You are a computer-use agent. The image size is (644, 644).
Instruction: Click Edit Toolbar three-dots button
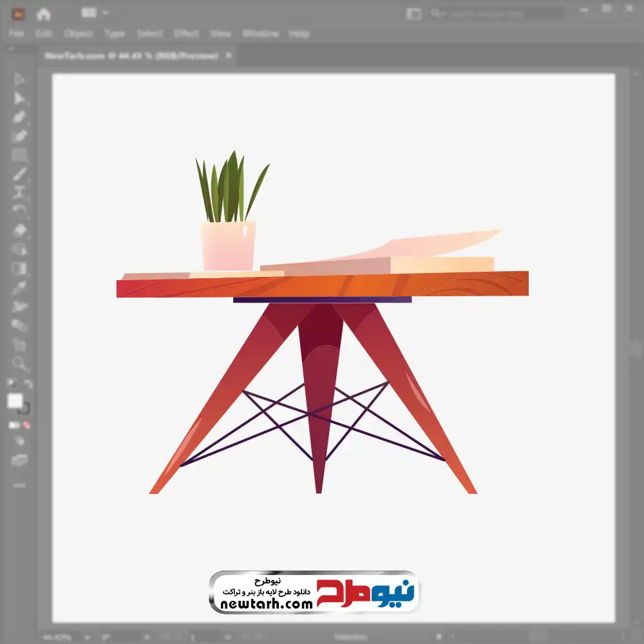[x=19, y=484]
